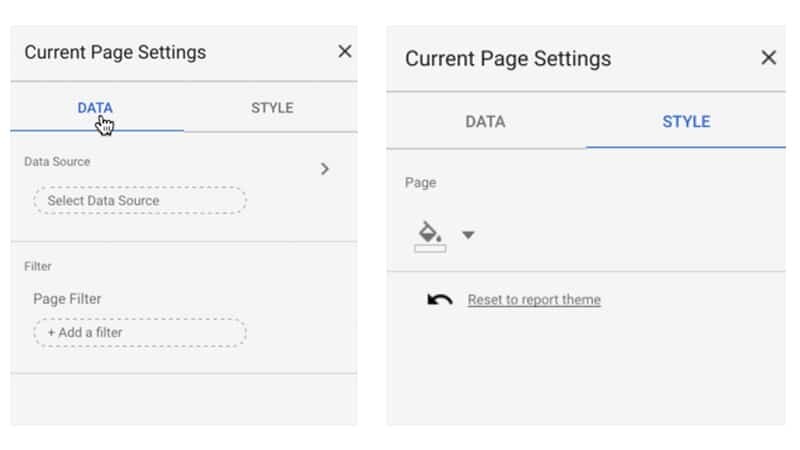Open STYLE tab in the left panel
The height and width of the screenshot is (450, 800).
[x=272, y=108]
